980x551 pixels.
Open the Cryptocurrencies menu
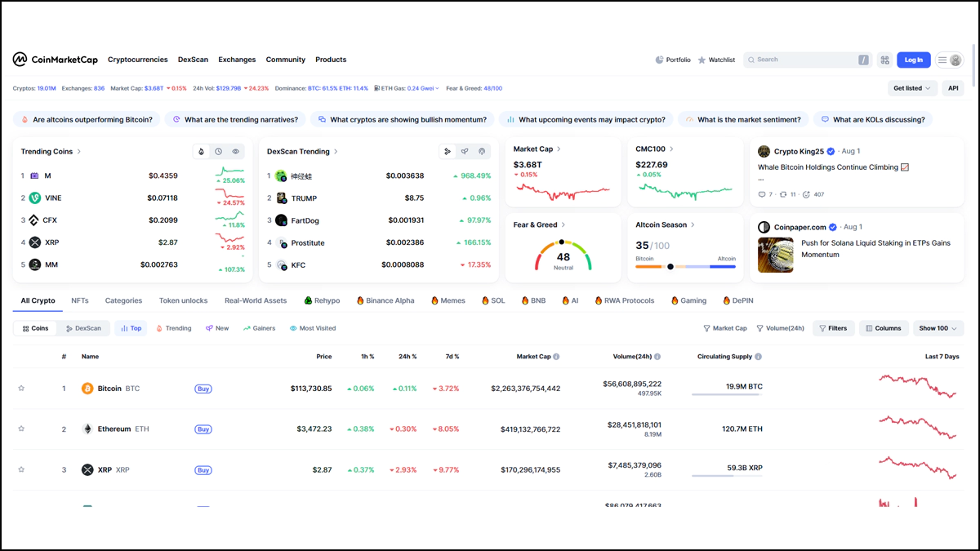pos(138,60)
